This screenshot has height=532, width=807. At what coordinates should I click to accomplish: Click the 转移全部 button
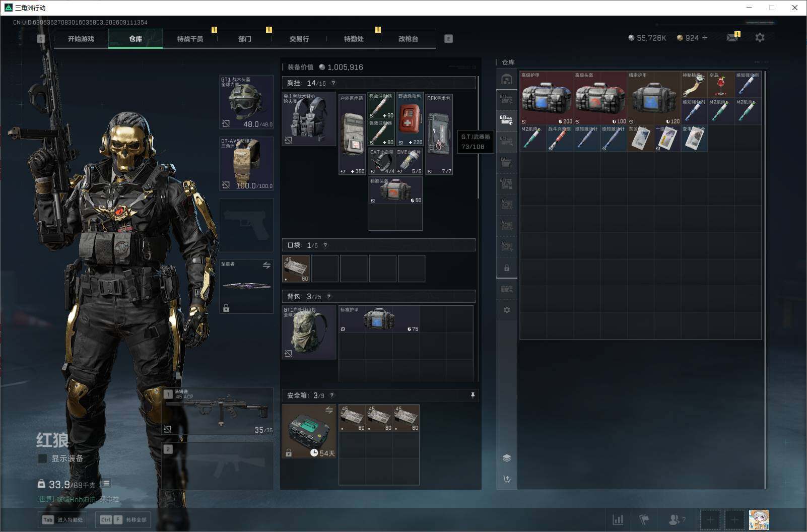123,519
